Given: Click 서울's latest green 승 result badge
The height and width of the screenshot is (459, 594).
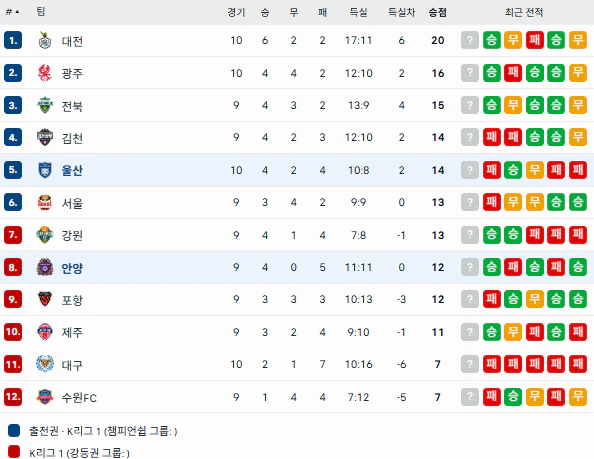Looking at the screenshot, I should (556, 202).
